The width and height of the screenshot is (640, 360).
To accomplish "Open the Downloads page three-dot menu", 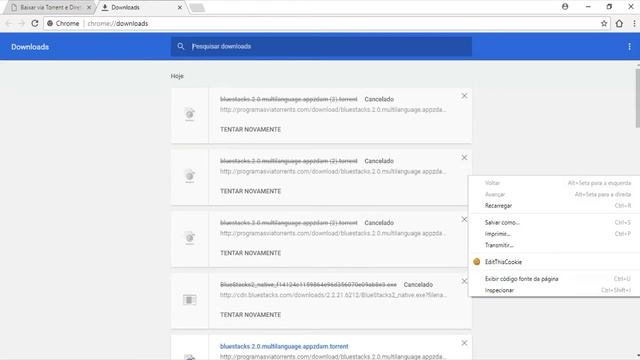I will 629,47.
